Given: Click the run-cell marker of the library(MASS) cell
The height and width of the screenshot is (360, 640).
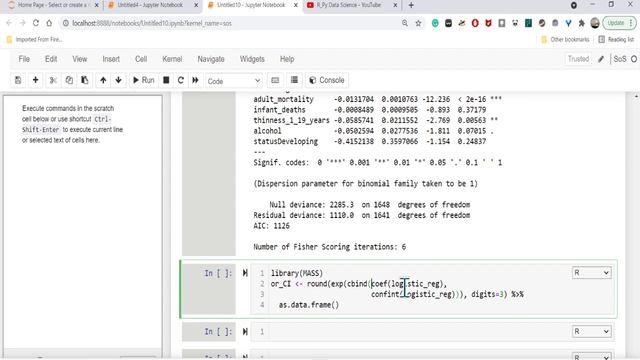Looking at the screenshot, I should point(245,273).
